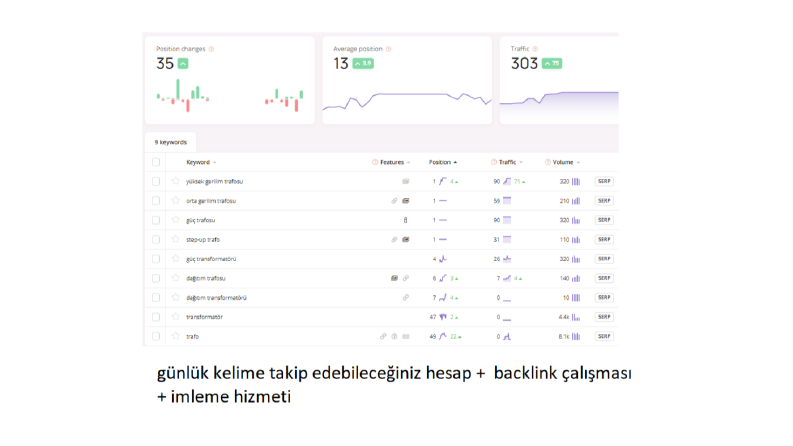
Task: Star the 'dağıtım trafosu' keyword
Action: click(175, 278)
